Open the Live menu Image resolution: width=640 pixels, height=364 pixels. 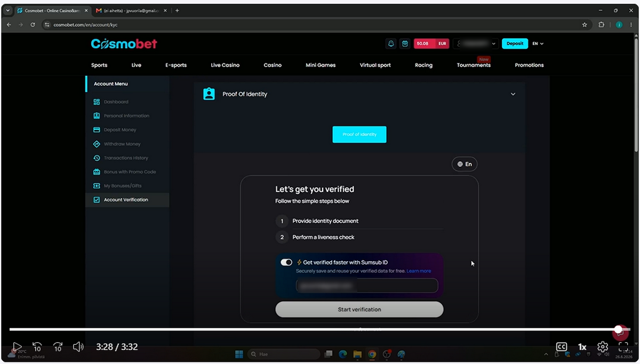[x=137, y=65]
